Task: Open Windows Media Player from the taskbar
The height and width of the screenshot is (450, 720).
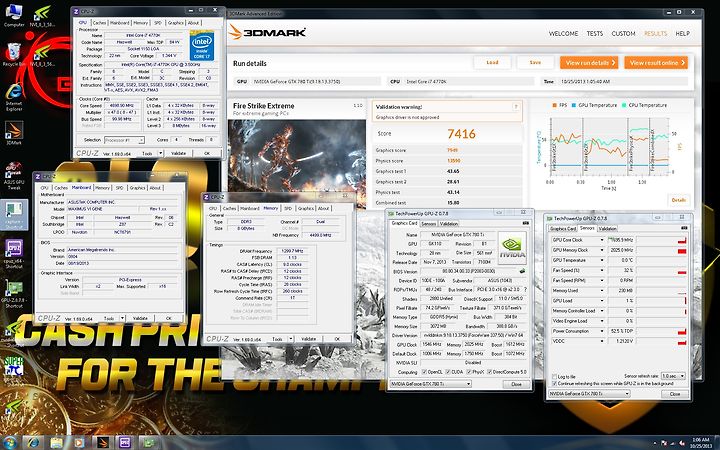Action: pos(79,443)
